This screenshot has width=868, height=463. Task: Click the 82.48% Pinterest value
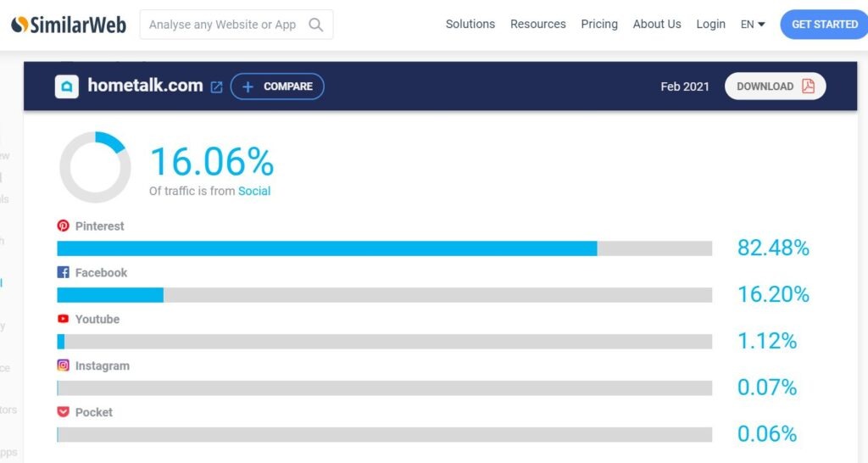(x=773, y=248)
